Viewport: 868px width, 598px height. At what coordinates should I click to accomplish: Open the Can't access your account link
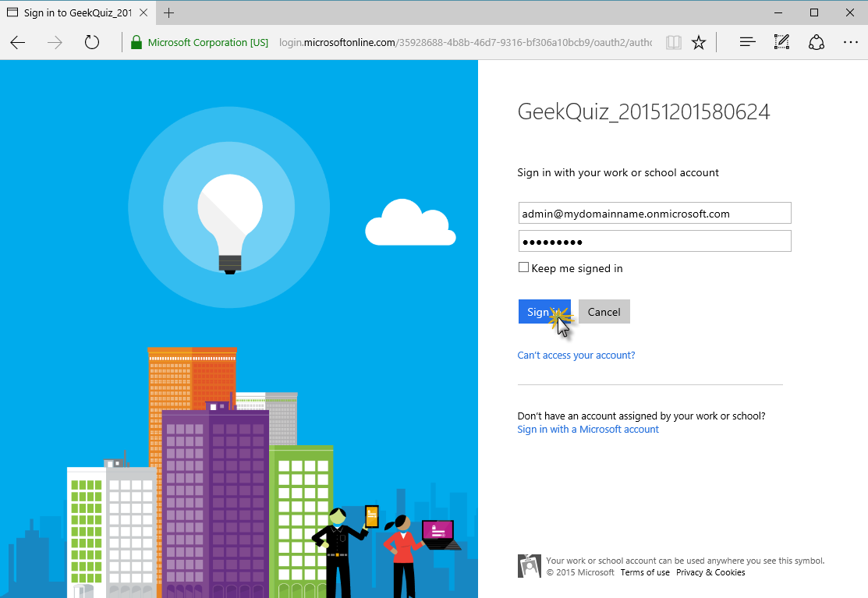click(576, 356)
